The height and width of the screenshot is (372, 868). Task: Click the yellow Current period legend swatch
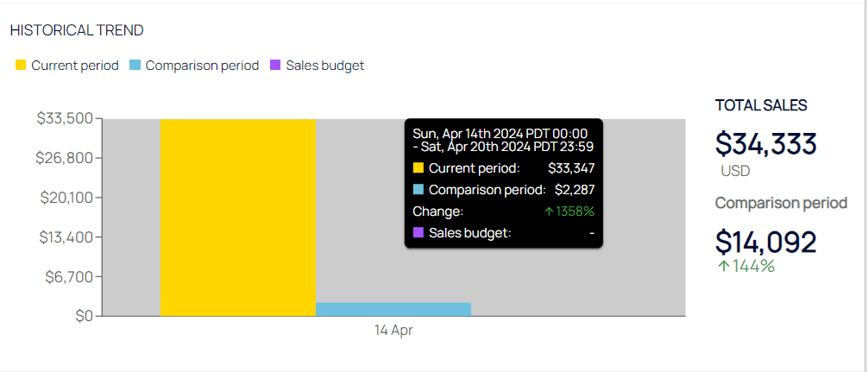(21, 66)
